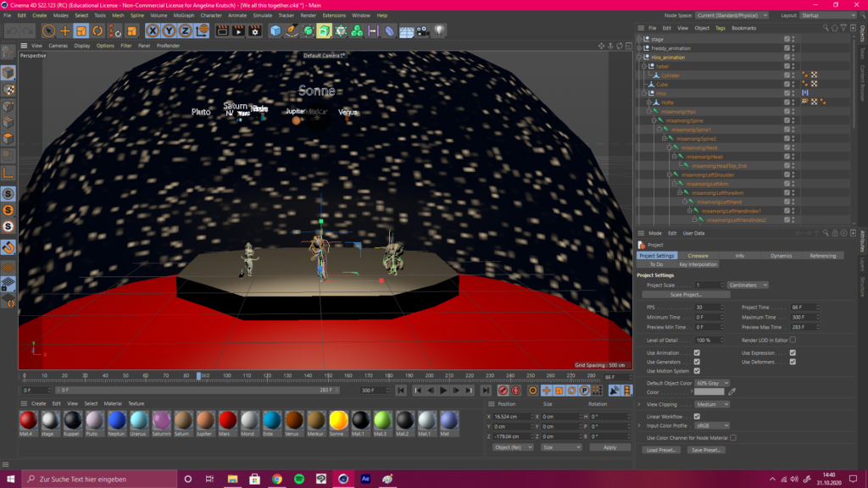Toggle the X-axis lock icon
This screenshot has height=488, width=868.
click(x=153, y=31)
